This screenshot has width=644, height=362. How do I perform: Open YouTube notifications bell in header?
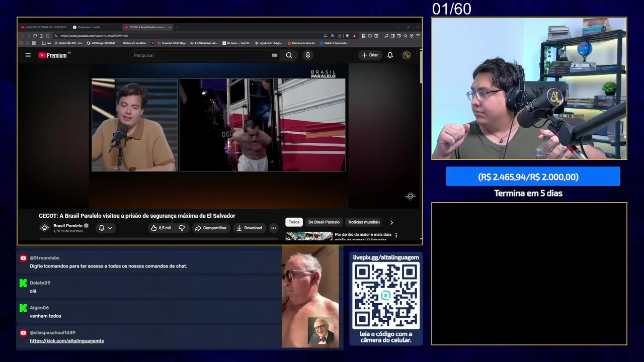click(390, 55)
